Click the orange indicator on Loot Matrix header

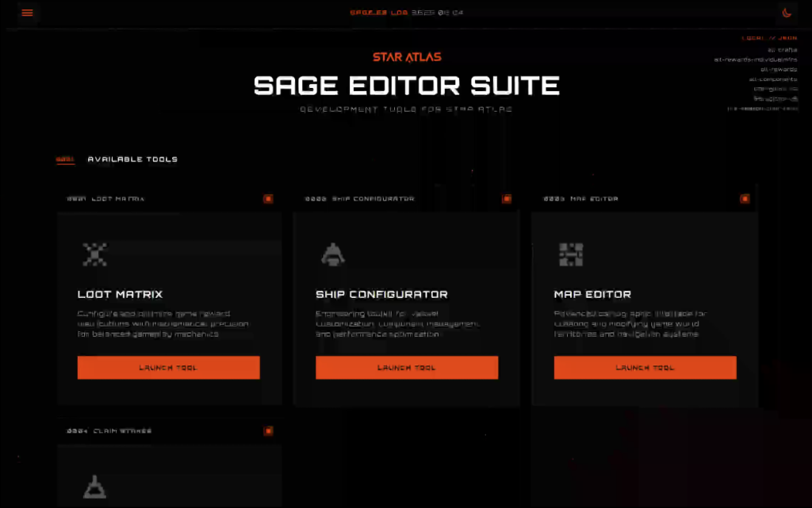point(268,199)
